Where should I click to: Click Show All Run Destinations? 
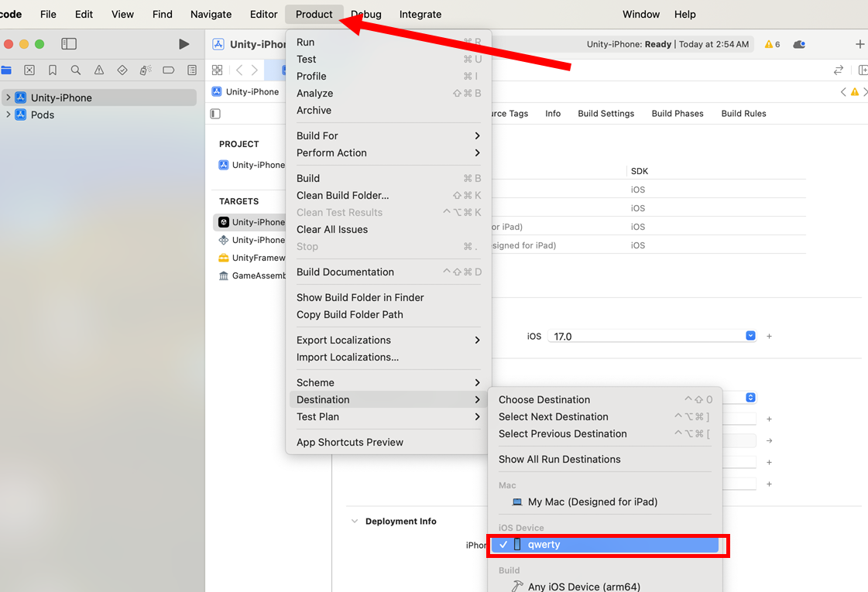(606, 459)
